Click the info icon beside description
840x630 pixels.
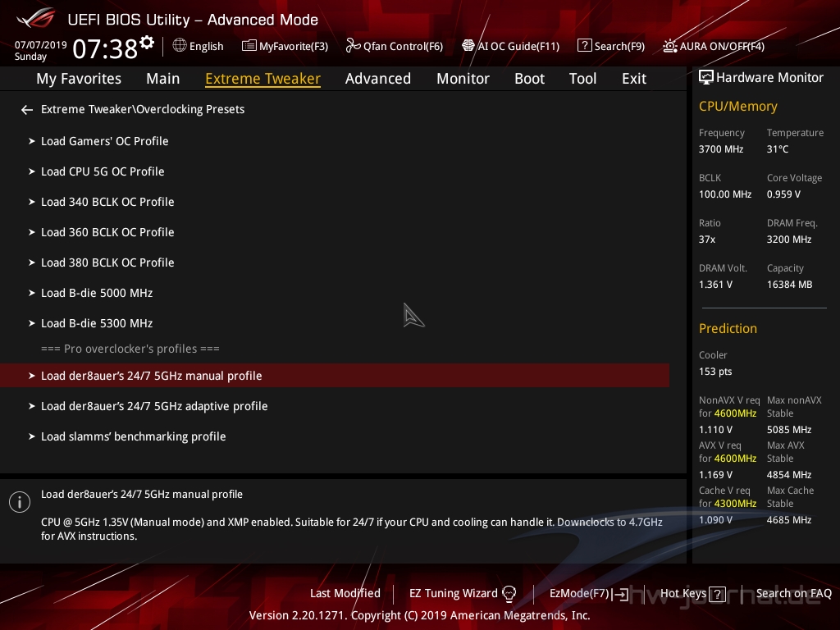20,502
